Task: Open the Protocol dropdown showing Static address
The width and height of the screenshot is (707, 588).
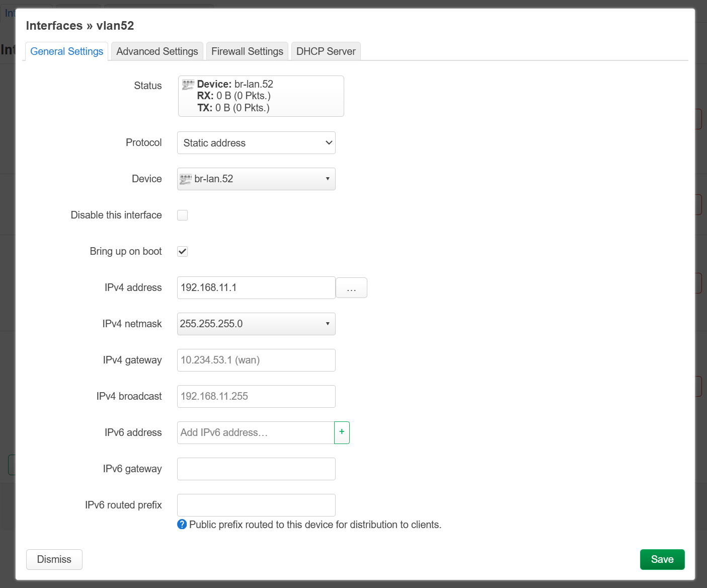Action: click(256, 143)
